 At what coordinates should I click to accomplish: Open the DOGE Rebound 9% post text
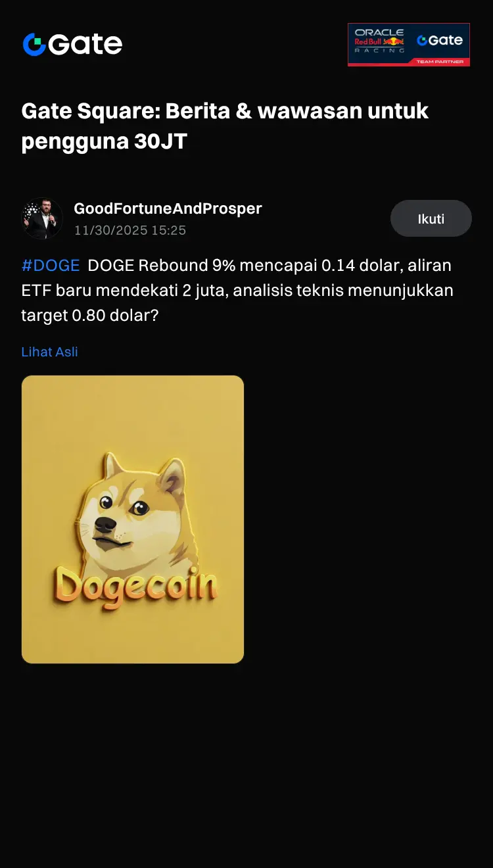pyautogui.click(x=237, y=291)
